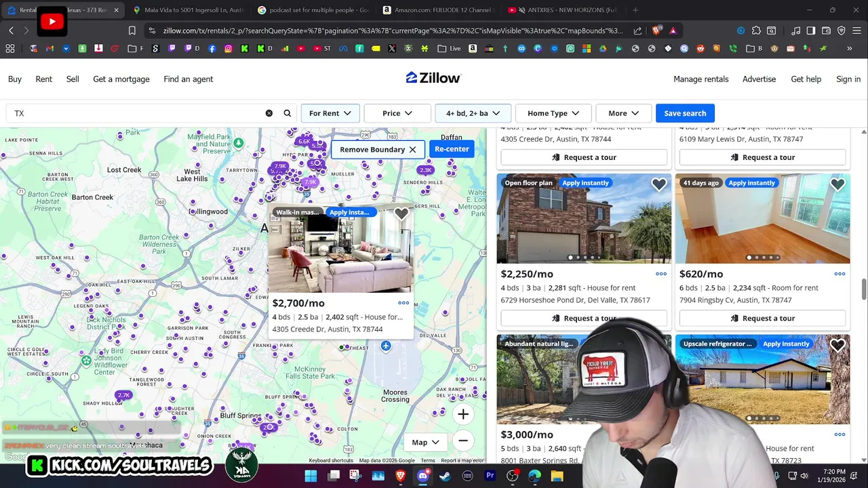The width and height of the screenshot is (868, 488).
Task: Open the More filters dropdown
Action: click(x=624, y=113)
